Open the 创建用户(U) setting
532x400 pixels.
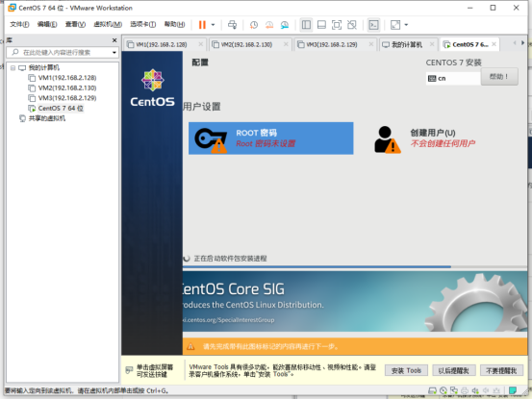pos(425,138)
